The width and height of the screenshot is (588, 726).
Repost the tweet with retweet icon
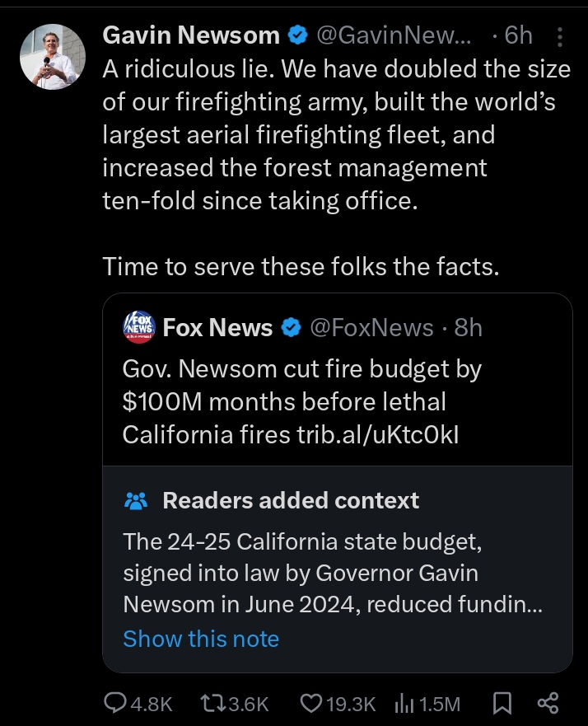click(x=212, y=702)
